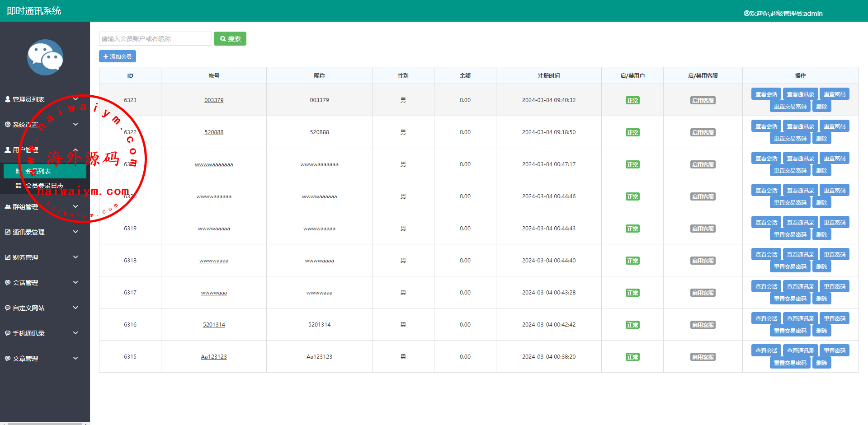Click the chat bubbles logo in sidebar
The height and width of the screenshot is (425, 868).
[45, 57]
